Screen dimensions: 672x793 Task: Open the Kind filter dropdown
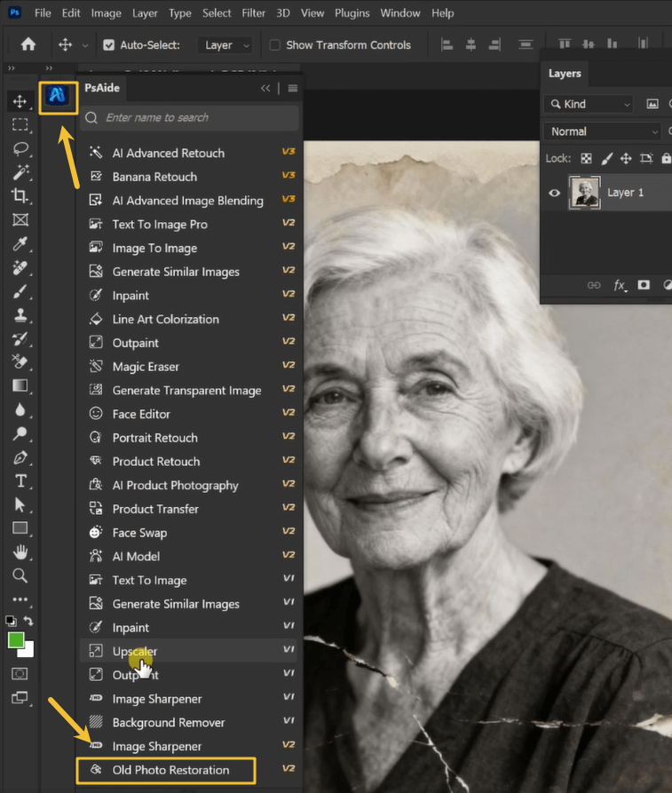[589, 104]
